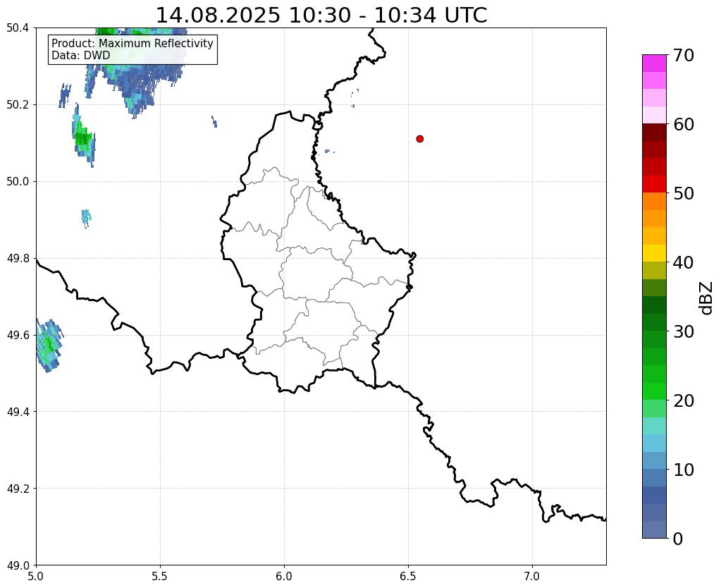This screenshot has width=721, height=588.
Task: Click the 20 tick label on colorbar
Action: pos(684,400)
